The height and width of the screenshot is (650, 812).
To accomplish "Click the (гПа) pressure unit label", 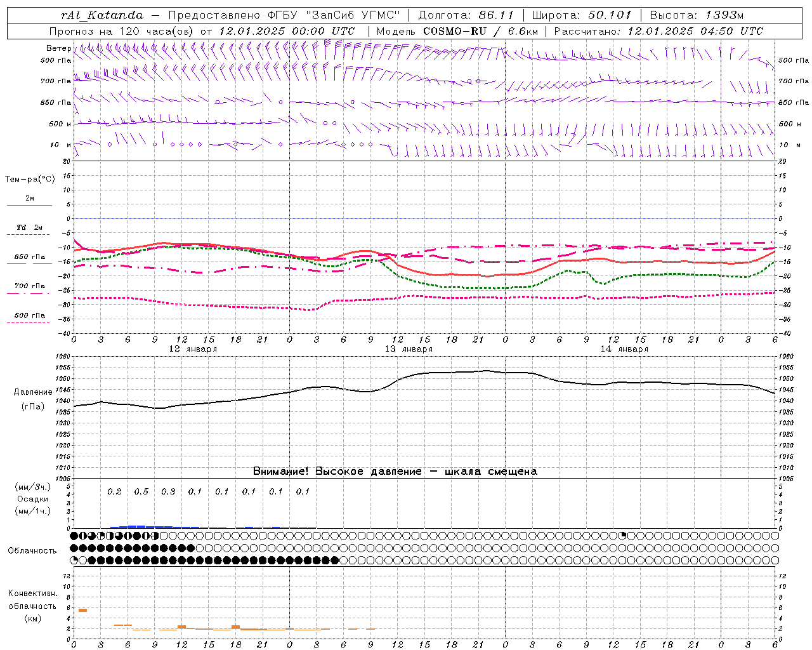I will tap(33, 407).
